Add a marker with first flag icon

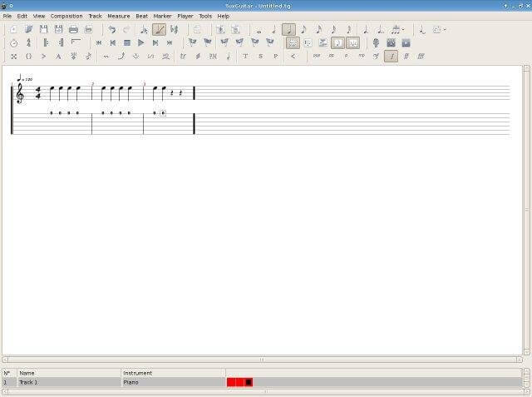(192, 42)
